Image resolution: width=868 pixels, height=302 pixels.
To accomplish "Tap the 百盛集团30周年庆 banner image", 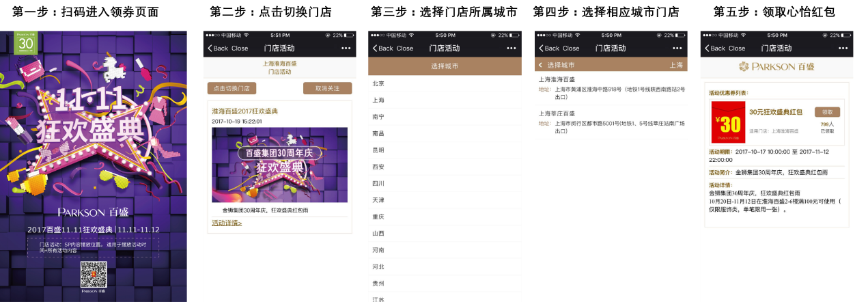I will click(x=279, y=165).
